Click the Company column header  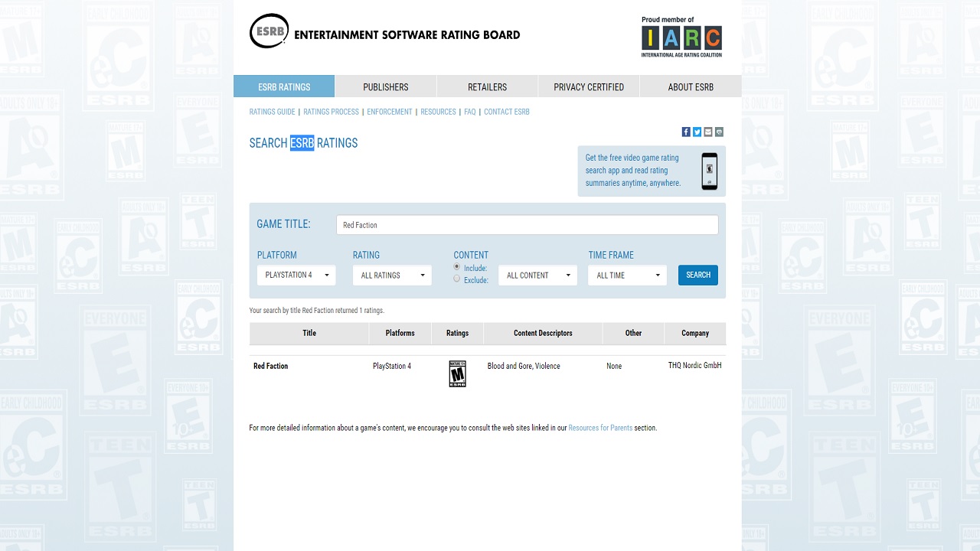point(695,333)
